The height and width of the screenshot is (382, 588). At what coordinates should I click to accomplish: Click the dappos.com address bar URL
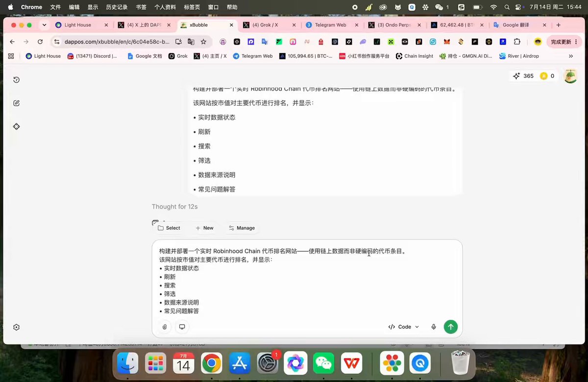(117, 42)
